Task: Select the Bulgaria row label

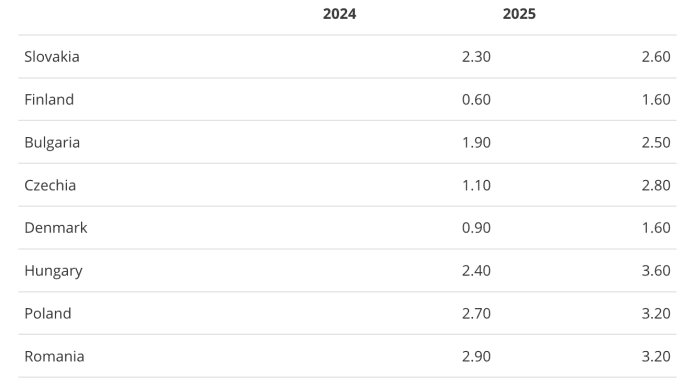Action: (52, 143)
